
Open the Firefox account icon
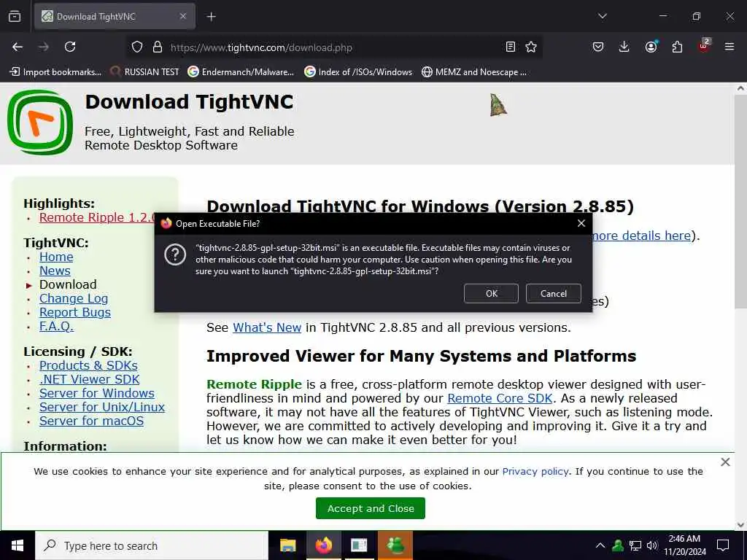[x=651, y=46]
